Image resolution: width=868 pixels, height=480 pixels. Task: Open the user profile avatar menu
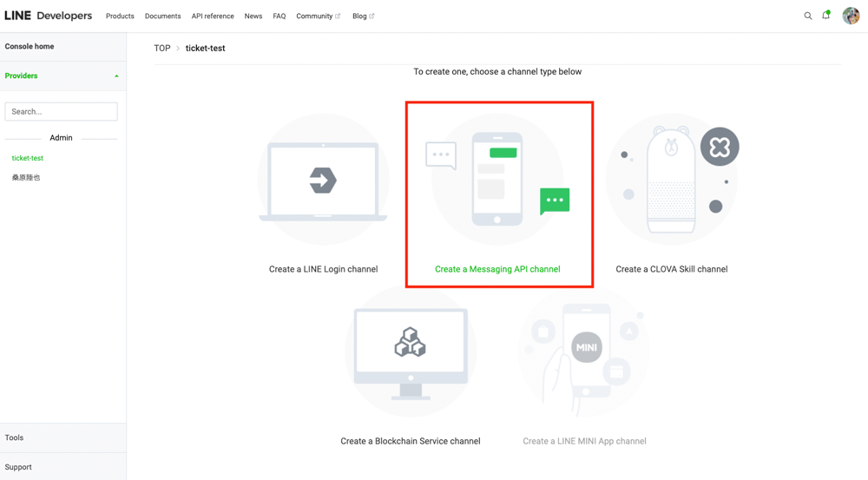851,16
